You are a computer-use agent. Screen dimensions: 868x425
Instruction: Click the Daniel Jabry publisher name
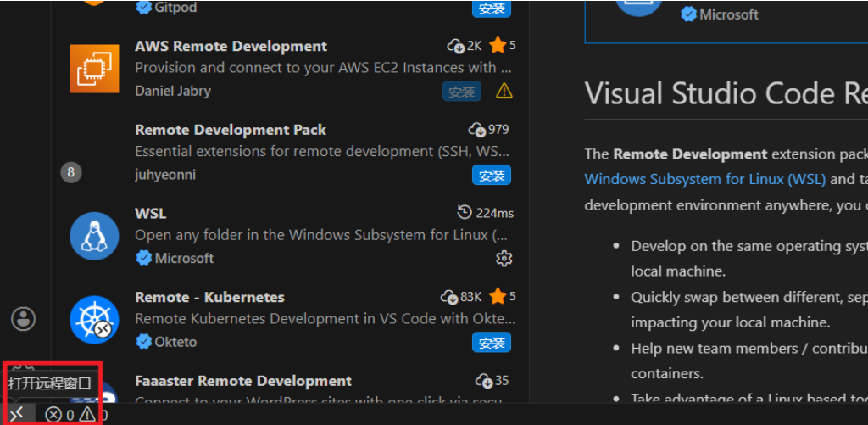point(173,90)
